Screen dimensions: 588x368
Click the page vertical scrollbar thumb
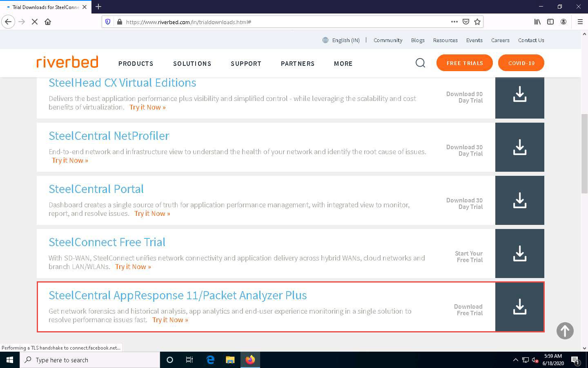click(584, 153)
